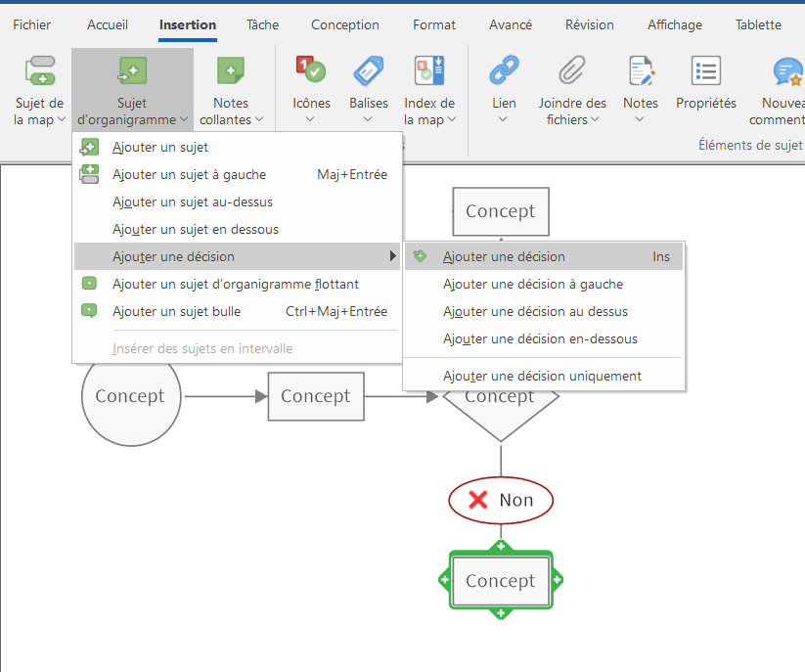Viewport: 805px width, 672px height.
Task: Click the round Concept start shape
Action: coord(130,396)
